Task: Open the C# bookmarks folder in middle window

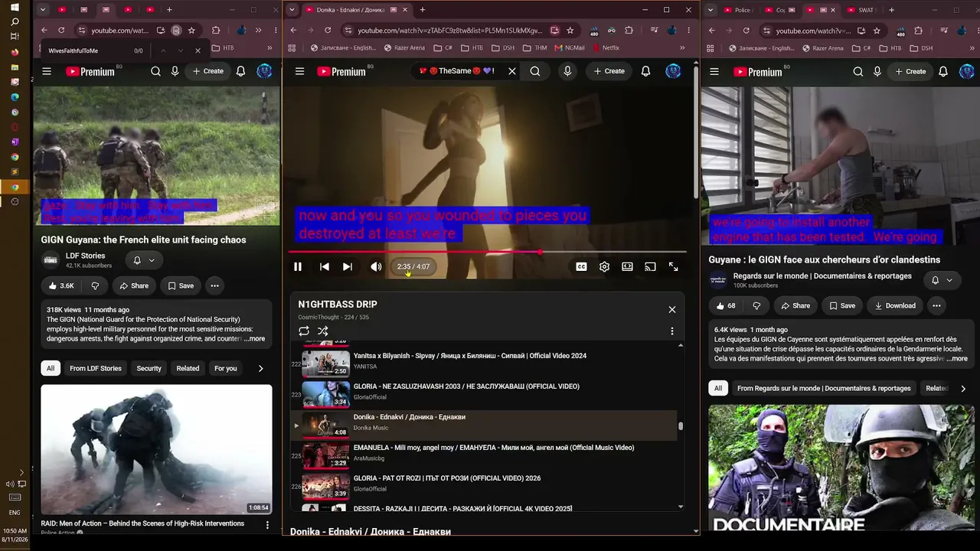Action: click(443, 47)
